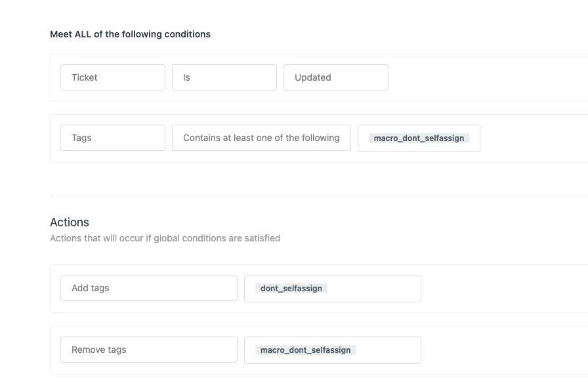Click the Actions description text
The height and width of the screenshot is (387, 588).
165,238
